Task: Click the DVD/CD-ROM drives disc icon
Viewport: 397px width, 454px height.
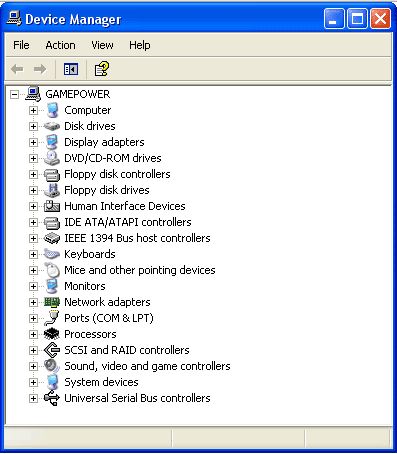Action: pos(52,158)
